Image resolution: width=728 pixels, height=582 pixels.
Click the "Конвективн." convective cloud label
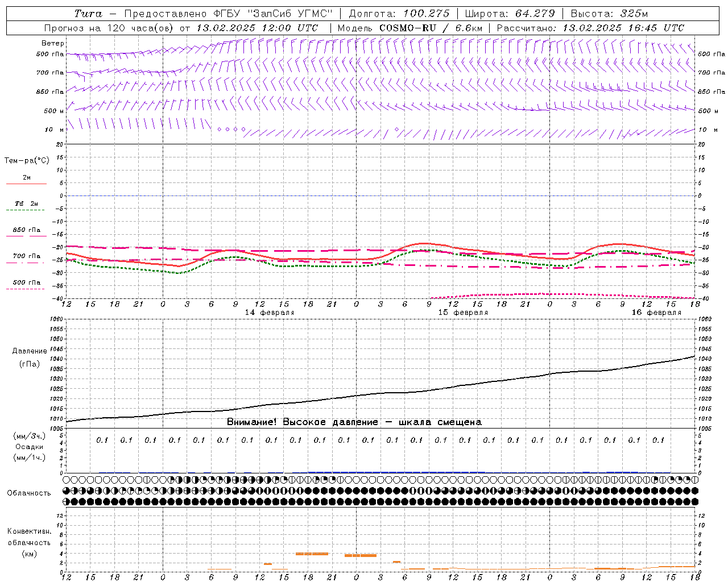(x=29, y=531)
